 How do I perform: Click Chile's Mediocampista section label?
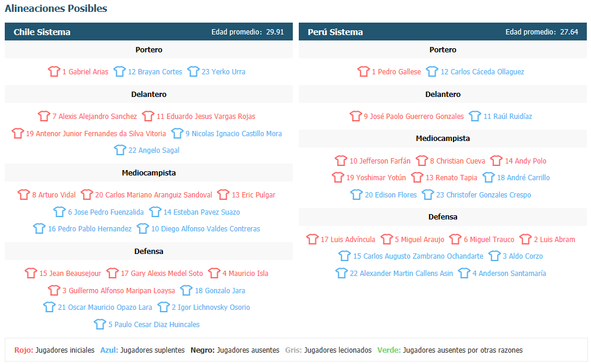[149, 173]
